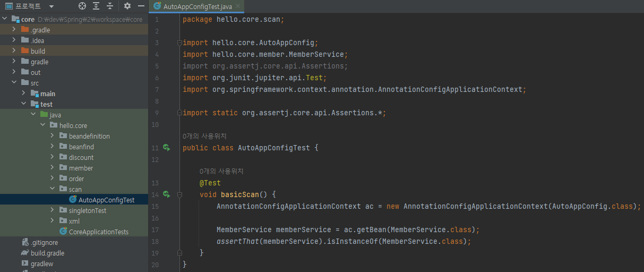Expand the build folder
Image resolution: width=644 pixels, height=272 pixels.
pos(14,51)
